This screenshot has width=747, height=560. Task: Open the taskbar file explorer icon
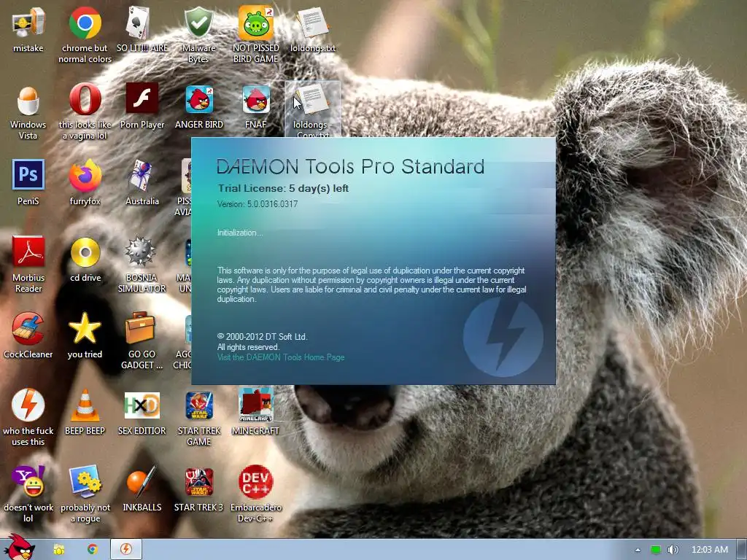pos(58,550)
